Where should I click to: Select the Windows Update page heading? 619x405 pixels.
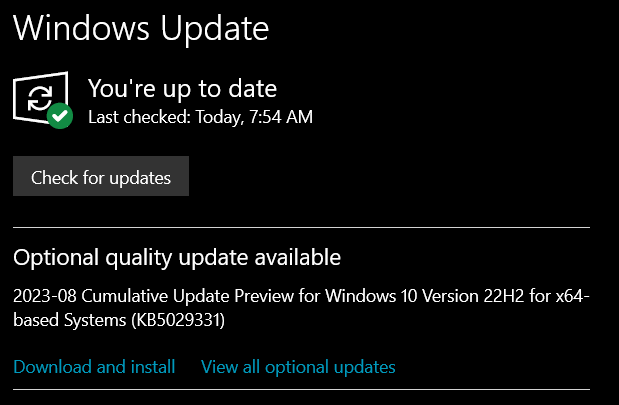click(141, 30)
